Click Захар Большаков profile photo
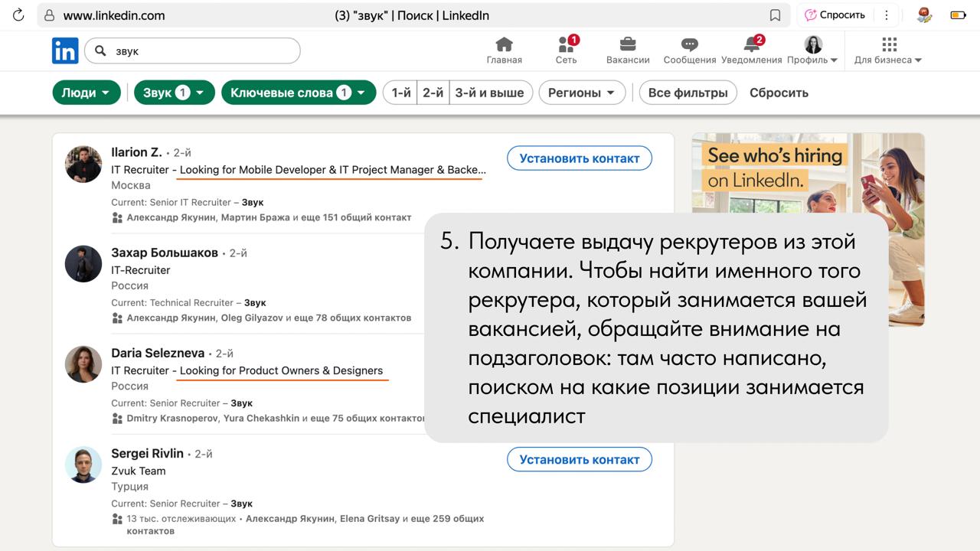This screenshot has height=551, width=980. (x=83, y=264)
